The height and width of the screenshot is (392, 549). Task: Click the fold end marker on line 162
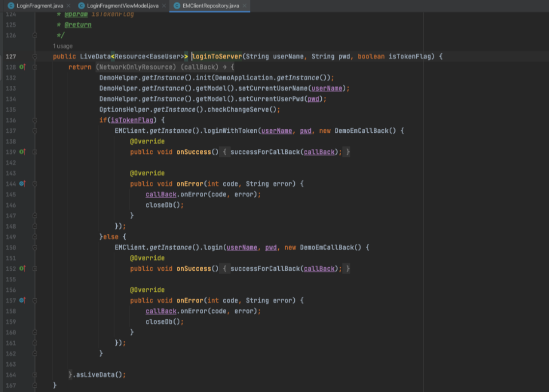(35, 354)
